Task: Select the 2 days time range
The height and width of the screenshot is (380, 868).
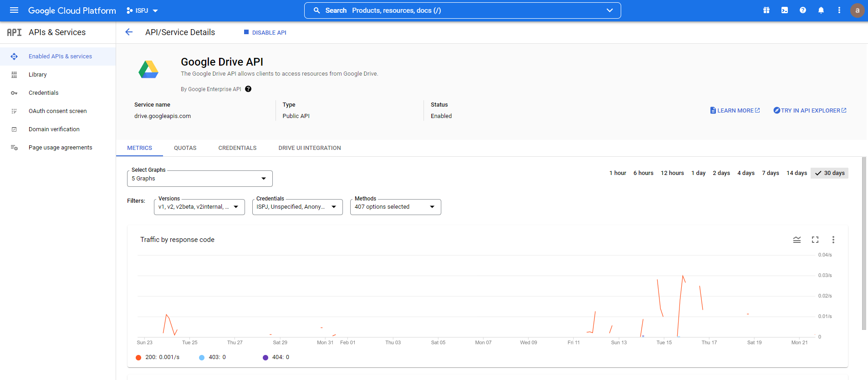Action: click(721, 173)
